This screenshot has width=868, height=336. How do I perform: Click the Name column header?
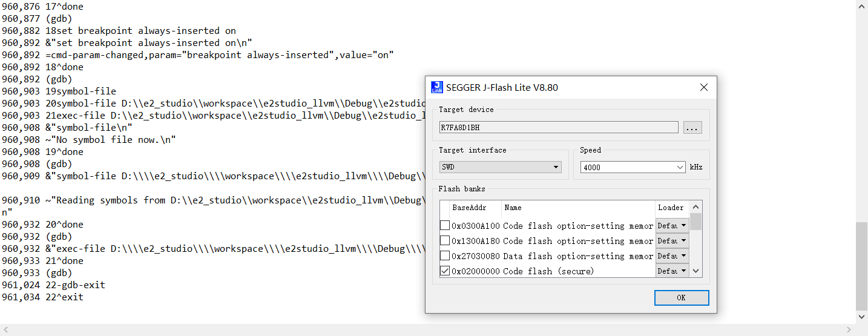coord(578,208)
